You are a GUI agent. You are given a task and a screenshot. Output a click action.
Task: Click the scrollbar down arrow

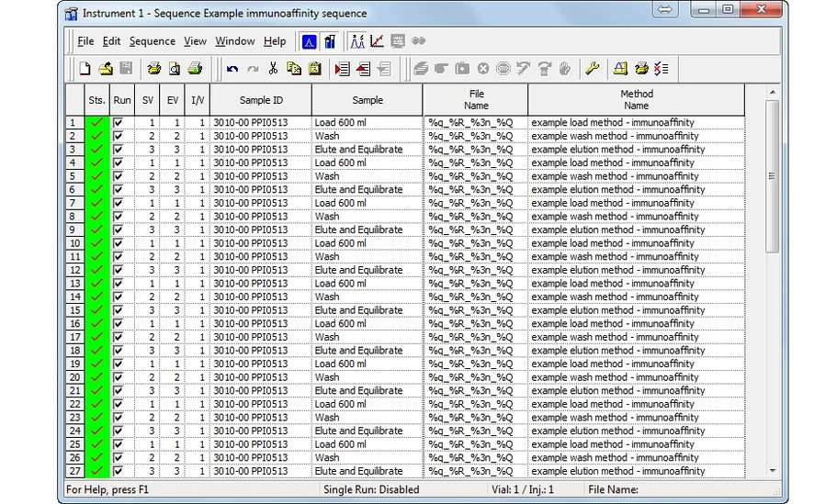click(x=773, y=470)
